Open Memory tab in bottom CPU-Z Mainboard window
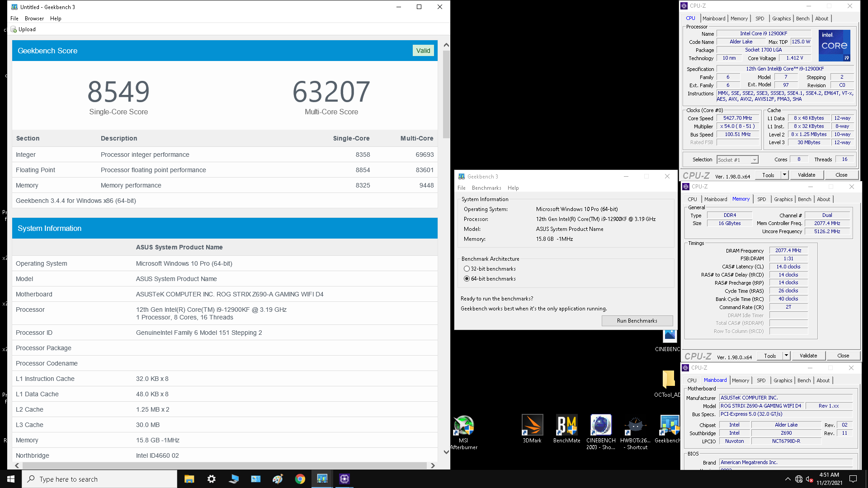Image resolution: width=868 pixels, height=488 pixels. tap(741, 380)
